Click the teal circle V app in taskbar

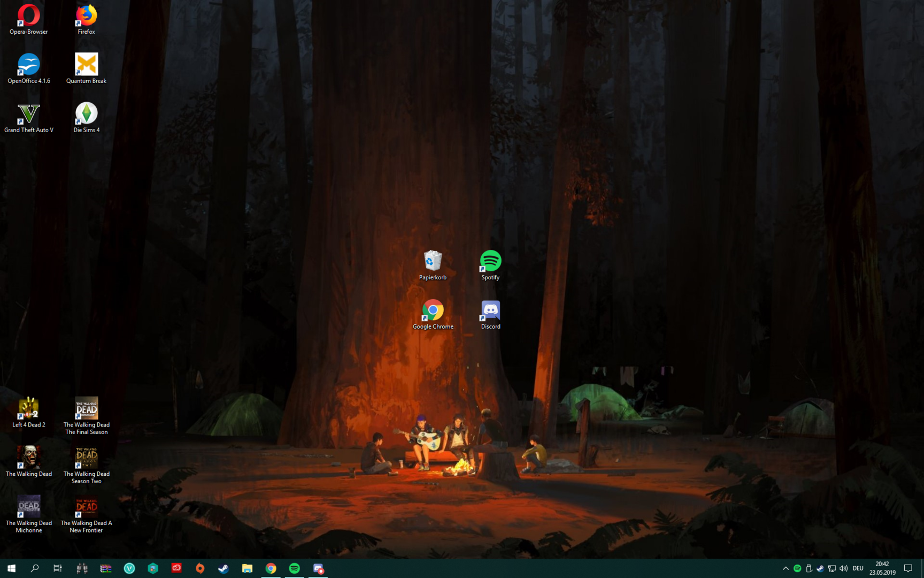pos(129,568)
